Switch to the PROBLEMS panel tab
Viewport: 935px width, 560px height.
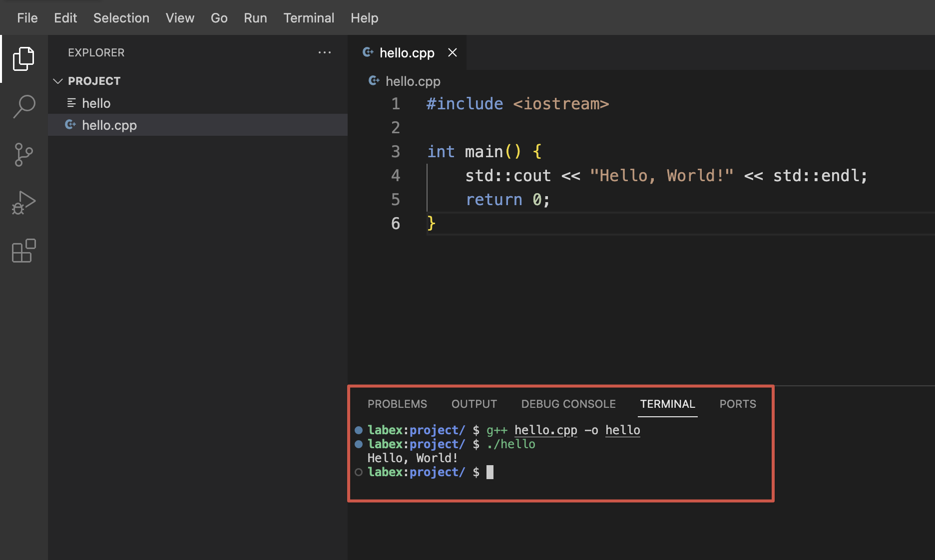tap(397, 404)
